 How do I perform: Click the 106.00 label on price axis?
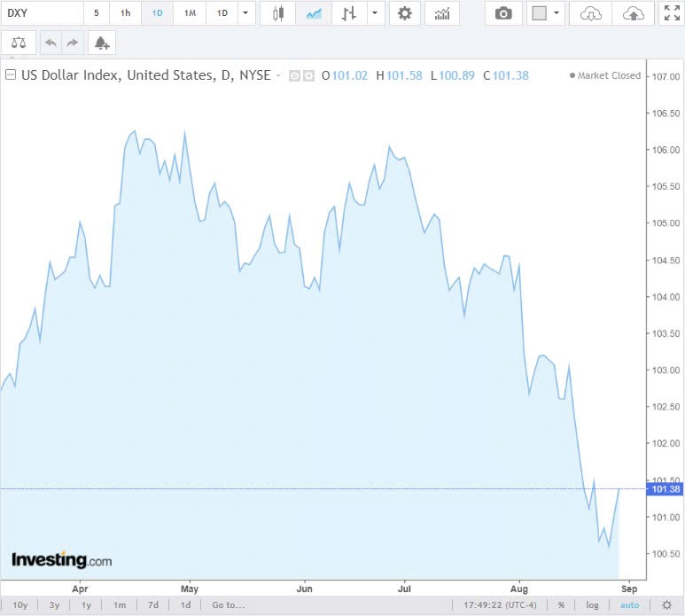point(666,150)
